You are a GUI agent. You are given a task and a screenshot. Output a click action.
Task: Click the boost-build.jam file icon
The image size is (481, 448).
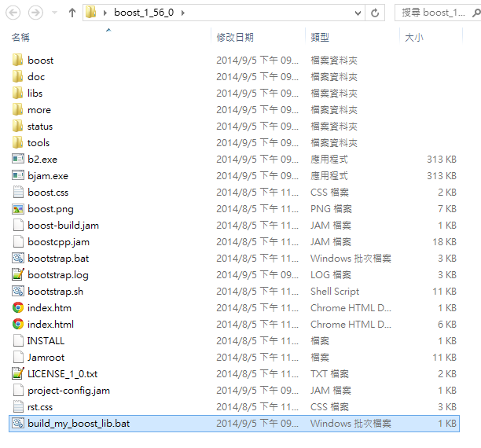[x=18, y=226]
